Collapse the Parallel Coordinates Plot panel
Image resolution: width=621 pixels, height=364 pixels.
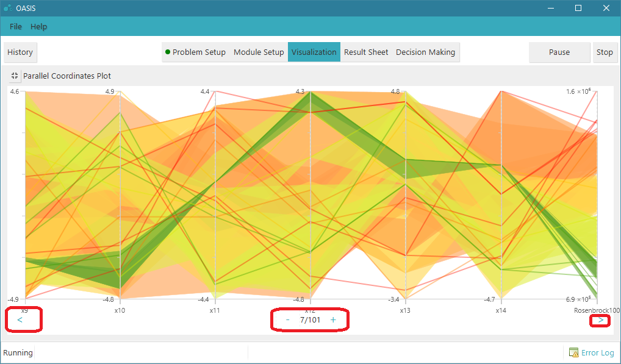coord(13,76)
